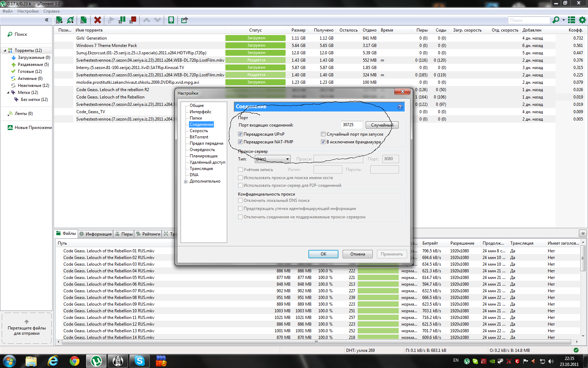The image size is (588, 368).
Task: Open the 'Настройки' menu
Action: click(x=28, y=11)
